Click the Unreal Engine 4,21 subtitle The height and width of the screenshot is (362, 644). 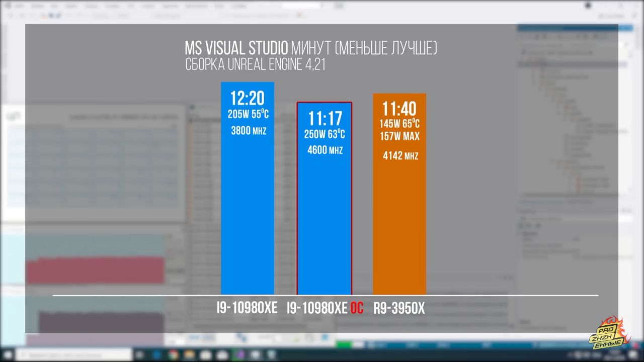(256, 65)
